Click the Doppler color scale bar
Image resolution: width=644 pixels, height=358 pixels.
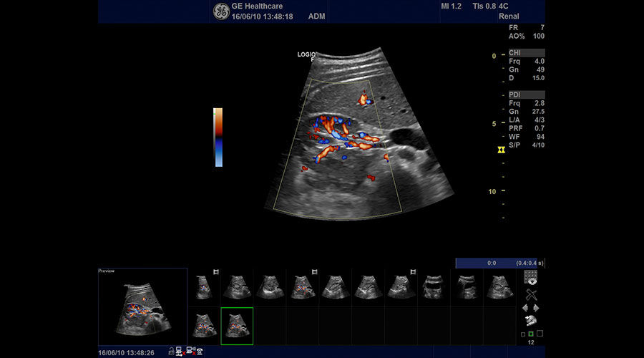[x=218, y=137]
